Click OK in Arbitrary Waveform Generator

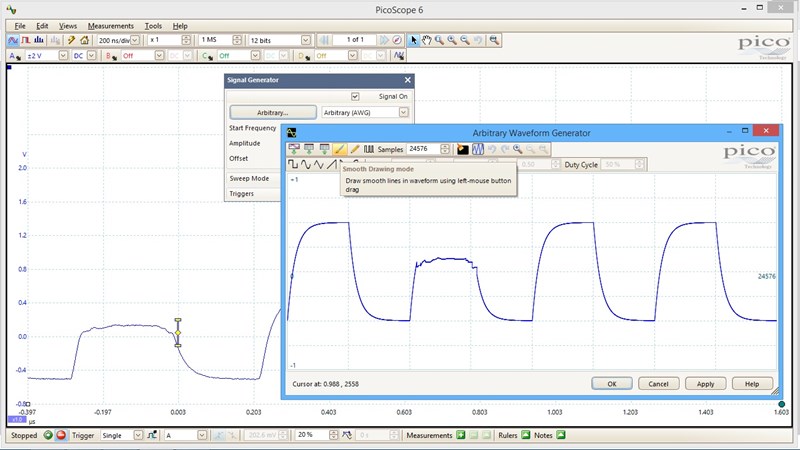coord(612,384)
